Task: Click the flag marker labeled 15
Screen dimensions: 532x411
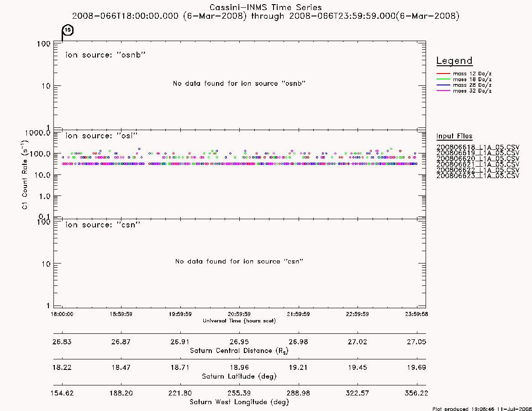Action: click(x=68, y=30)
